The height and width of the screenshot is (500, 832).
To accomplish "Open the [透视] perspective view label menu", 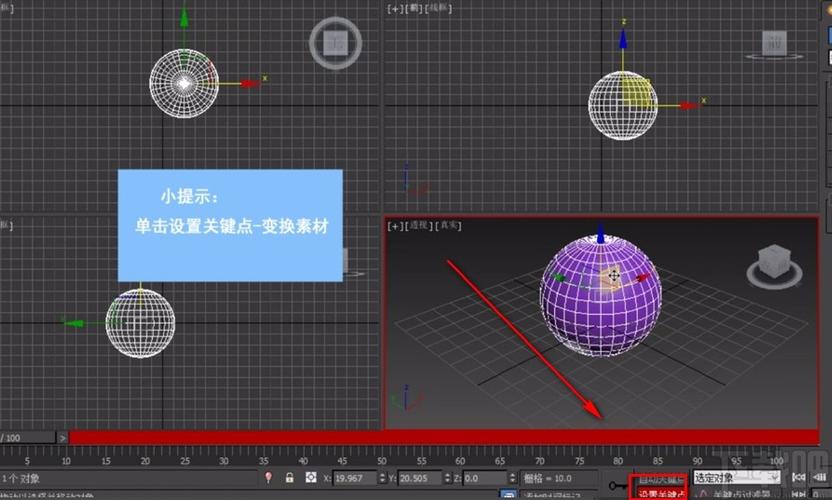I will tap(418, 226).
